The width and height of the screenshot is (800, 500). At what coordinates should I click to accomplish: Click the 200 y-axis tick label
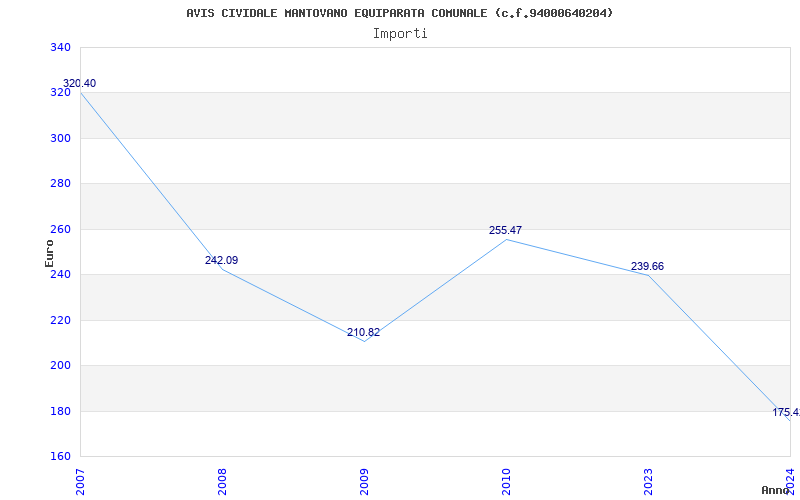click(x=60, y=365)
